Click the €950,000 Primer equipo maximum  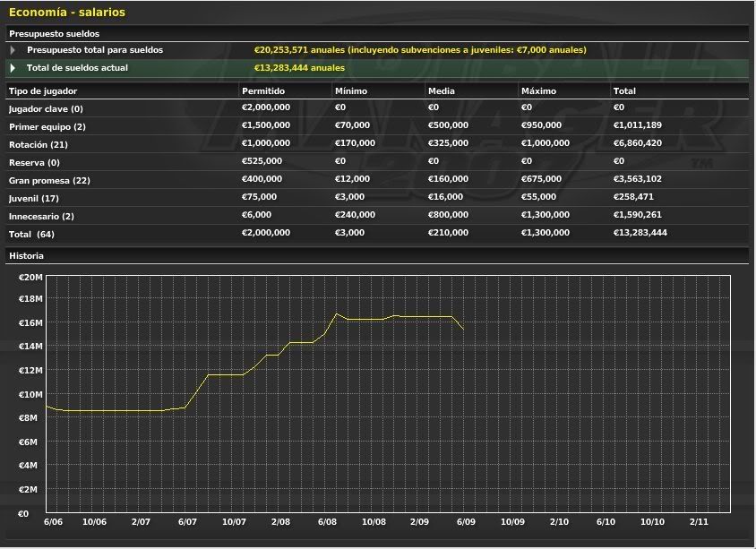click(541, 125)
